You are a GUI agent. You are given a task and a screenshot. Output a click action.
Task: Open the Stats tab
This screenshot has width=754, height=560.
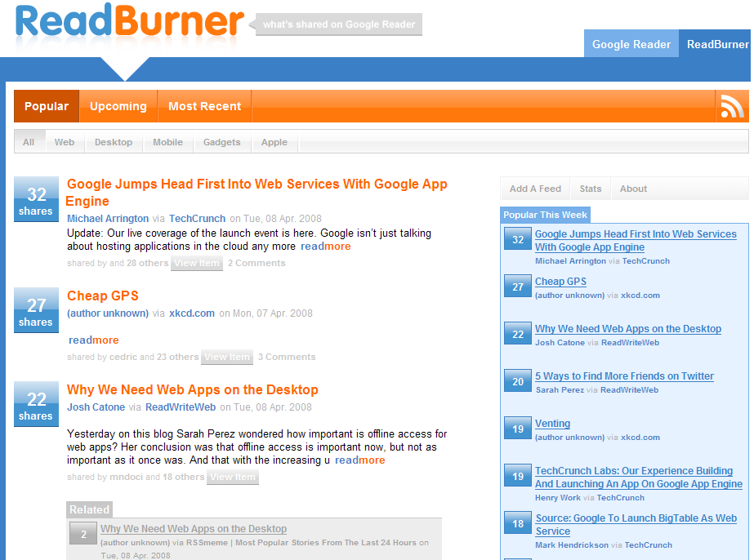[x=591, y=189]
